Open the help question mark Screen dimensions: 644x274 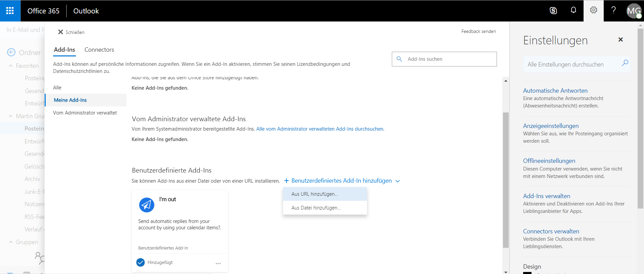[x=613, y=10]
